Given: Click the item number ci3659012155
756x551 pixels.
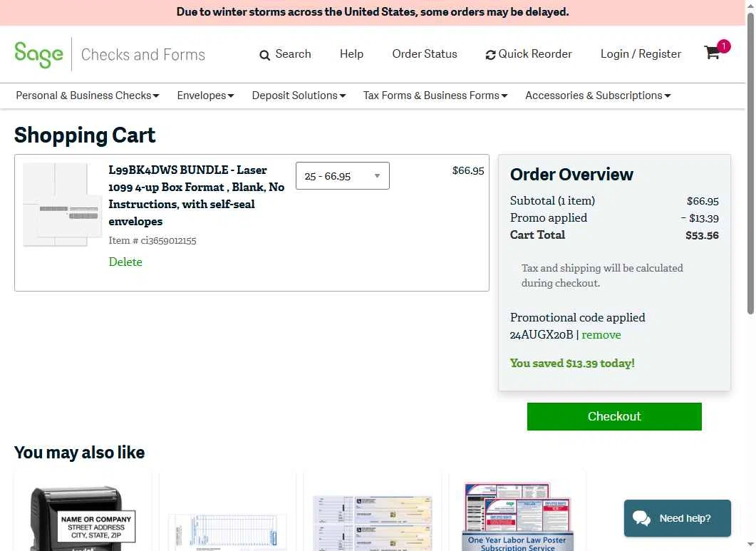Looking at the screenshot, I should (152, 240).
